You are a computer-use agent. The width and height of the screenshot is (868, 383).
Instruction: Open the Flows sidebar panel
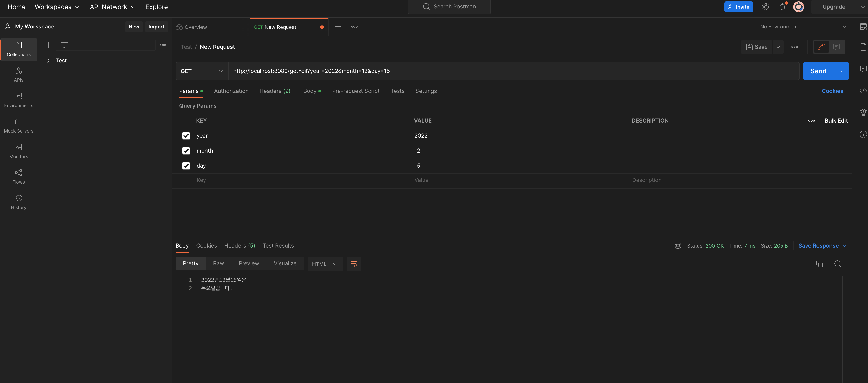coord(18,176)
